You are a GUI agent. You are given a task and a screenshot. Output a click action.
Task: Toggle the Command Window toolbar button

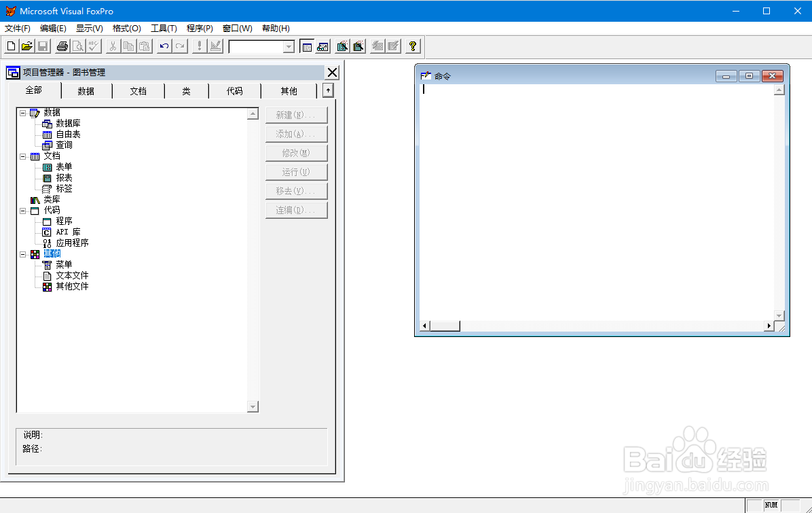click(x=307, y=46)
